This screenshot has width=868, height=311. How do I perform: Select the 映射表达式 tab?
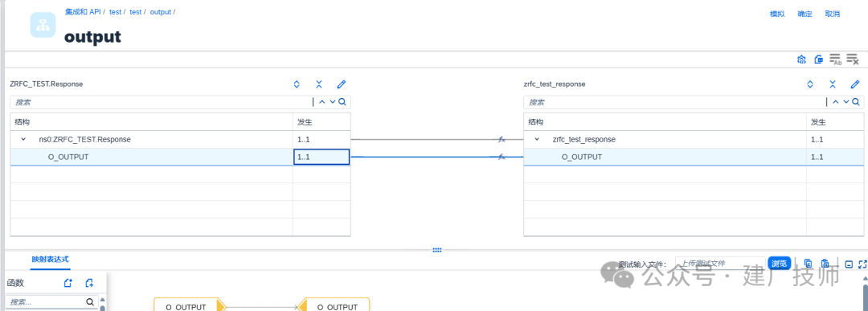51,259
